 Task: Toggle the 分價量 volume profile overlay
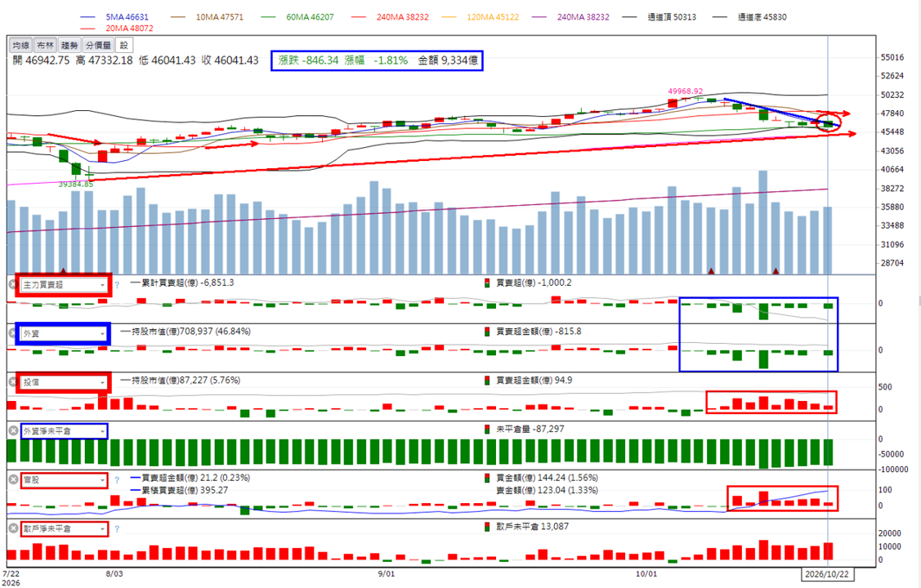98,45
